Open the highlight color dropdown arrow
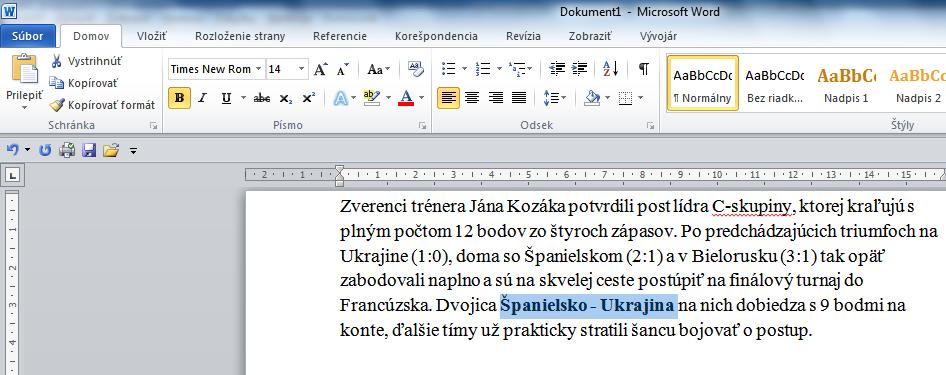 (x=388, y=98)
